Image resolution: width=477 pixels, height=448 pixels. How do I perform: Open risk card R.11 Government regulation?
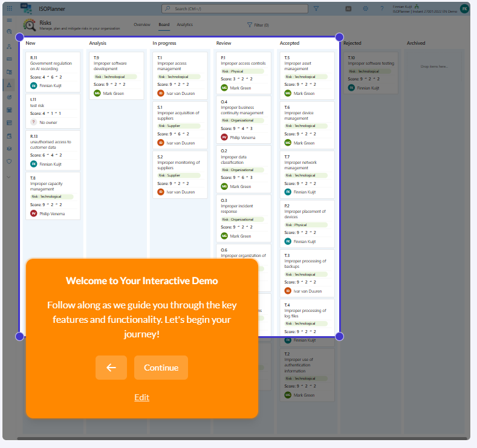[x=53, y=72]
